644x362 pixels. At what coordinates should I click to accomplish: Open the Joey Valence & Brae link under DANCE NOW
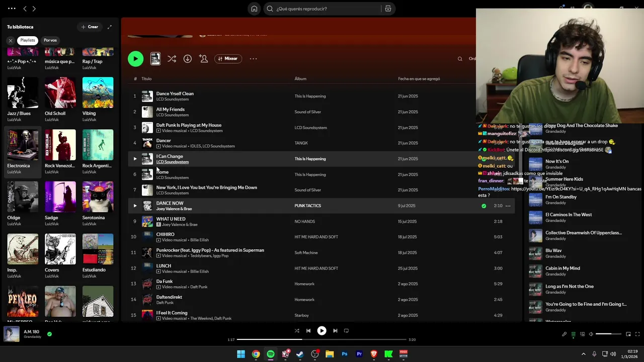click(x=174, y=209)
